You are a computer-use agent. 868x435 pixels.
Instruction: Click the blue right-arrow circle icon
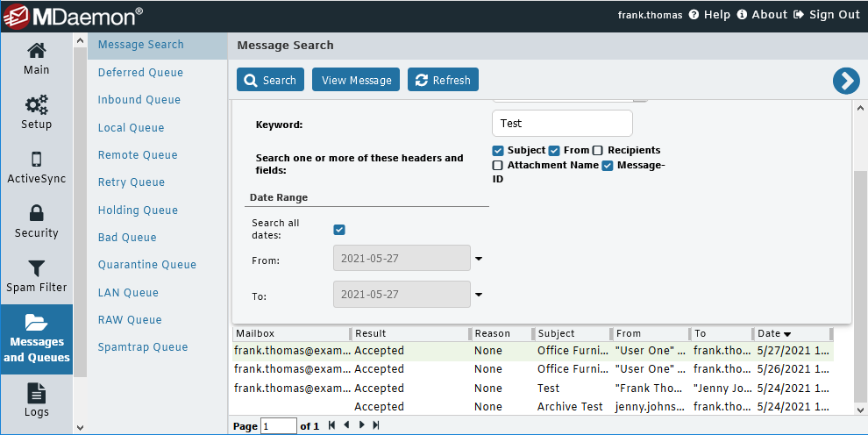[x=846, y=81]
